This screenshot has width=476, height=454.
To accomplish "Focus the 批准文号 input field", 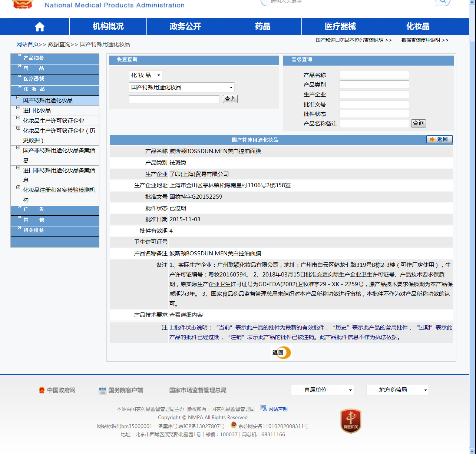I will click(x=374, y=104).
